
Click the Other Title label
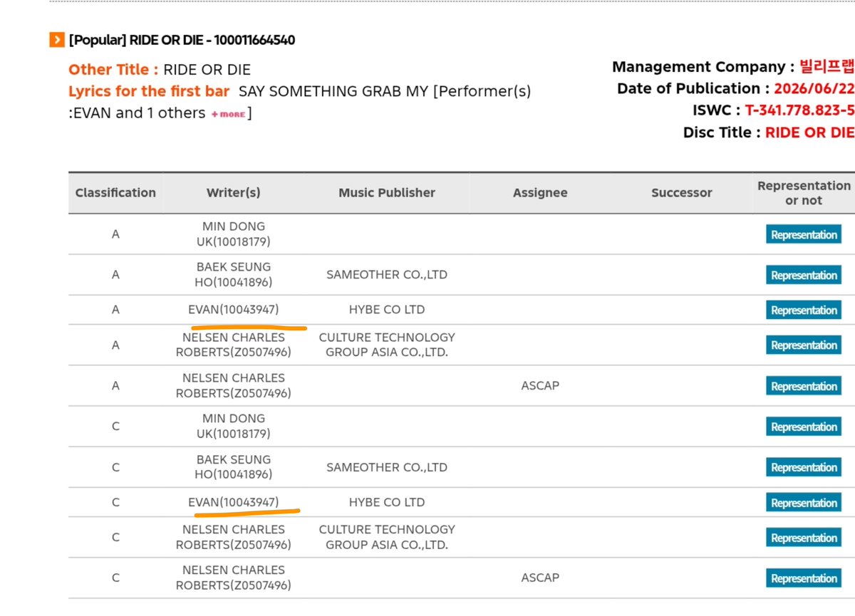[113, 70]
